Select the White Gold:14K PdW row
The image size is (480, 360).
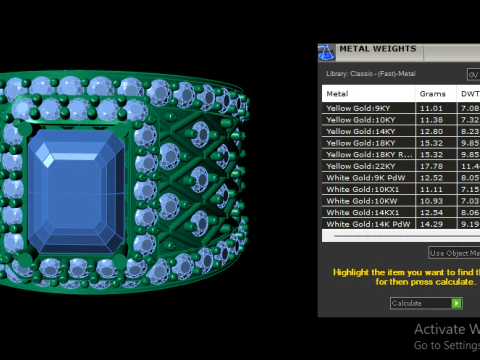(x=401, y=224)
